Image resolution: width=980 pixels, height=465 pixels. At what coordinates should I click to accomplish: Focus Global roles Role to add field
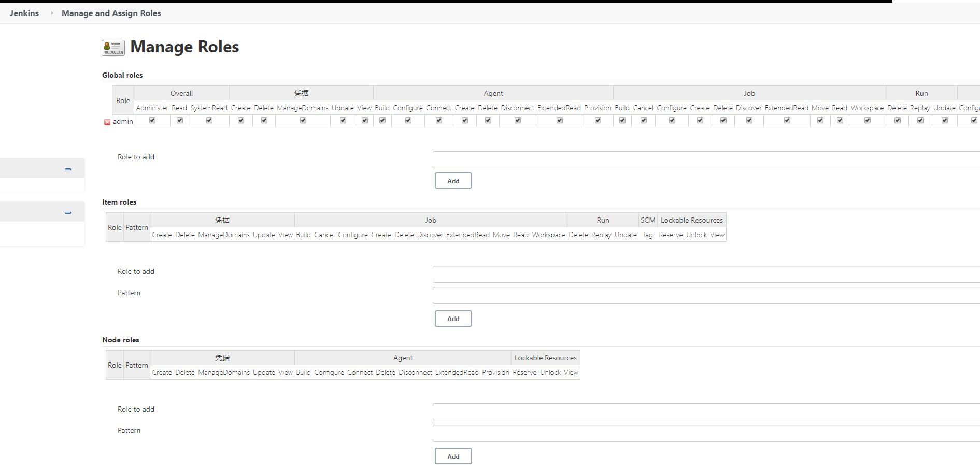[x=706, y=159]
